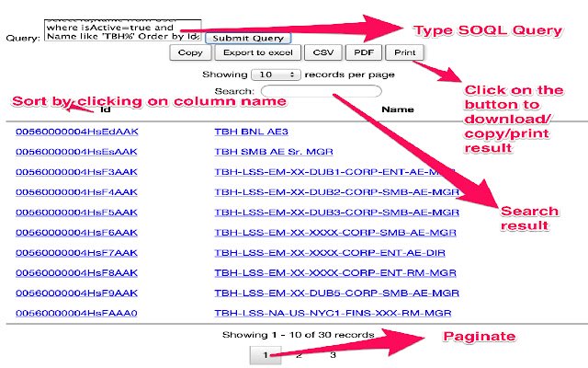Viewport: 588px width, 368px height.
Task: Open record 00560000004HsF9AAK
Action: (76, 293)
